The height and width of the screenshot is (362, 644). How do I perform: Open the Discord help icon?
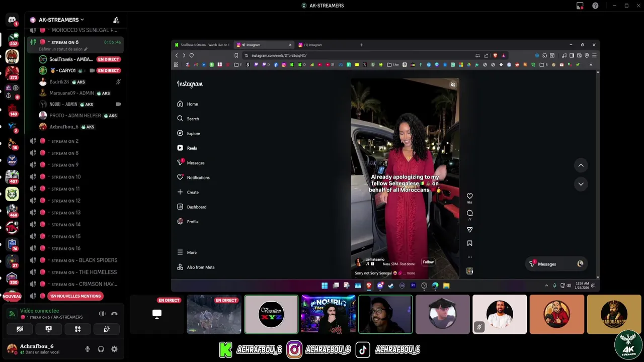595,6
